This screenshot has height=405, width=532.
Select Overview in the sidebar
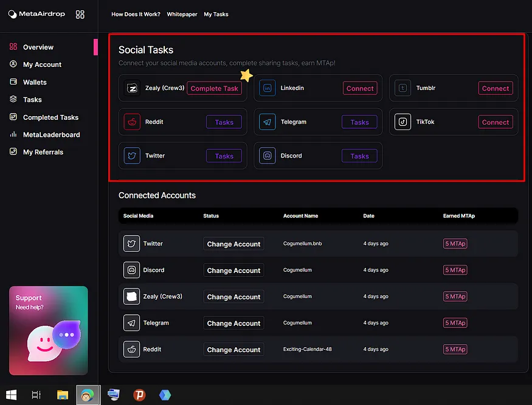coord(38,47)
